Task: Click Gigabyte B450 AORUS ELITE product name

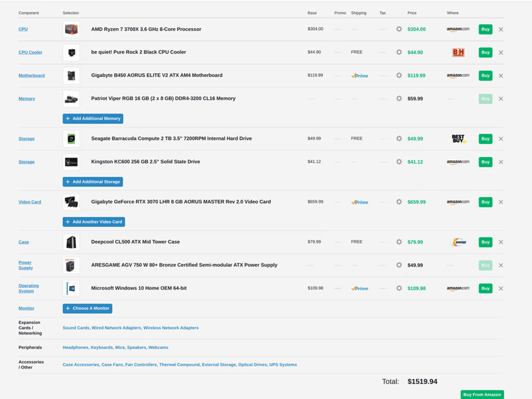Action: coord(157,75)
